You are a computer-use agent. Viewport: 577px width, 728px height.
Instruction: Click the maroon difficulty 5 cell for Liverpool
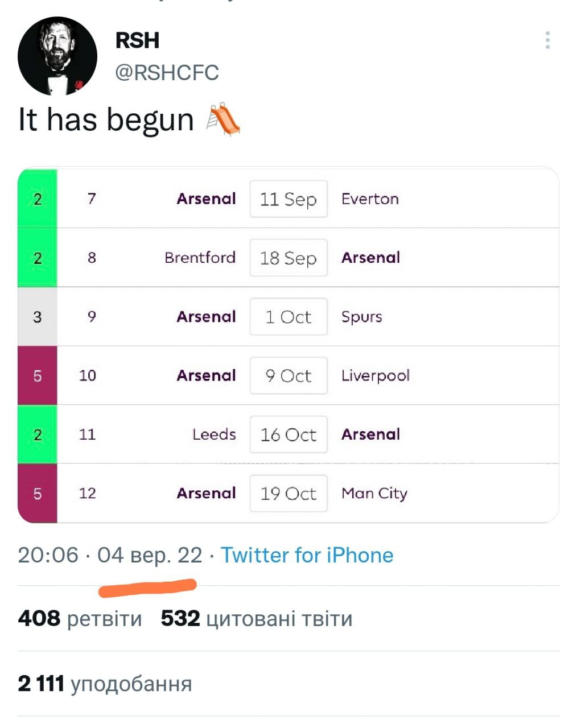point(38,376)
